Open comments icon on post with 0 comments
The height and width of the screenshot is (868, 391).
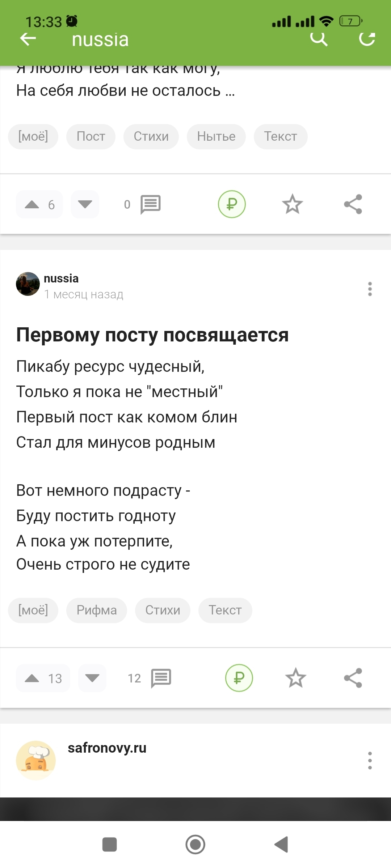point(150,204)
